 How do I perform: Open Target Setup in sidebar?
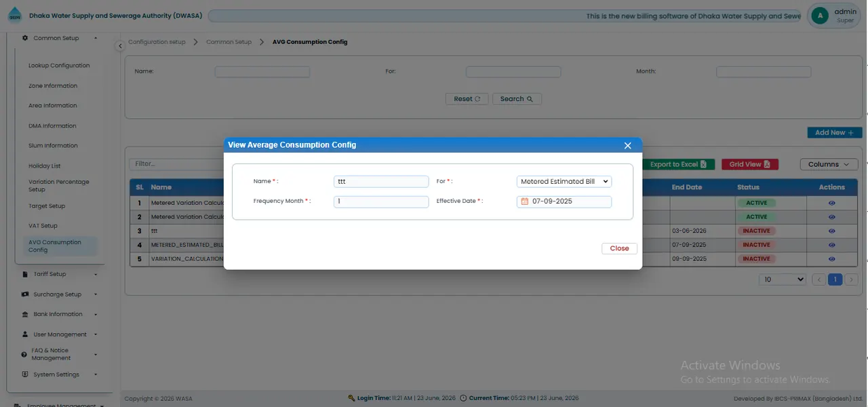(x=47, y=206)
